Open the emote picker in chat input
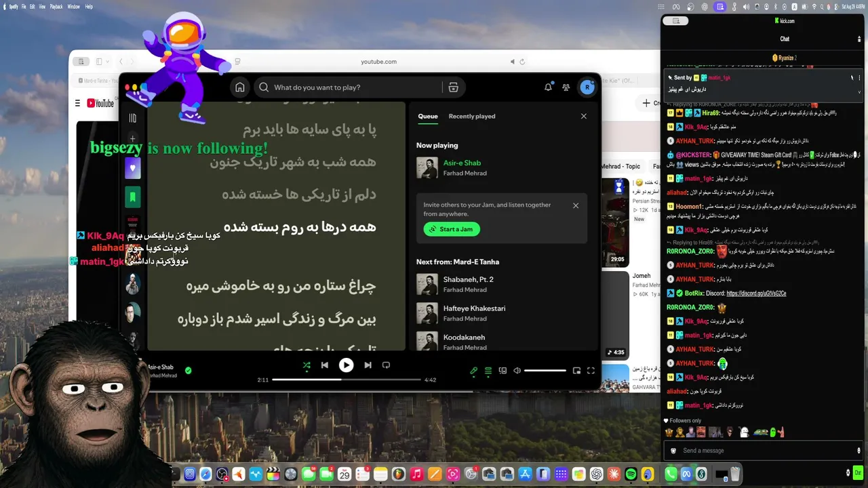This screenshot has width=868, height=488. (859, 451)
